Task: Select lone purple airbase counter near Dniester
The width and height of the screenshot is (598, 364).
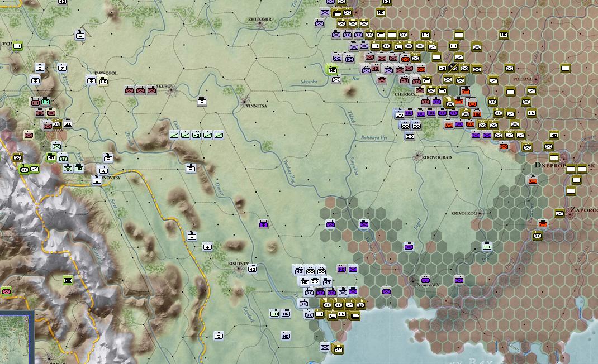Action: coord(264,224)
